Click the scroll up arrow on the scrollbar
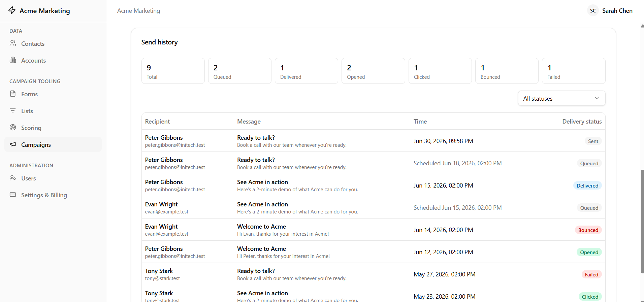Viewport: 644px width, 302px height. tap(642, 26)
